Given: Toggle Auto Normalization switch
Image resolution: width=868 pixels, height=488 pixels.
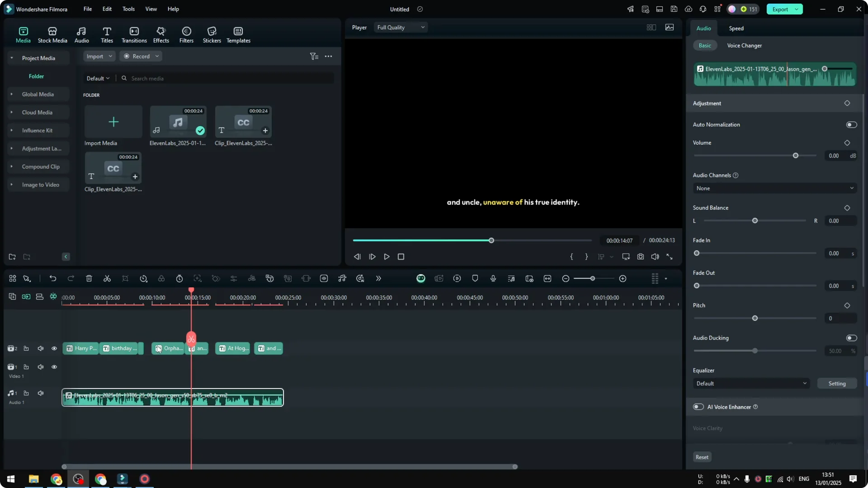Looking at the screenshot, I should [851, 125].
